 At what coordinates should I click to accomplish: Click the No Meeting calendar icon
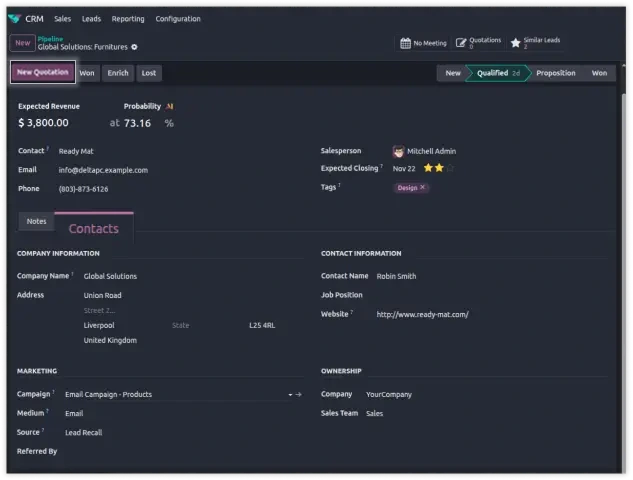(x=405, y=43)
